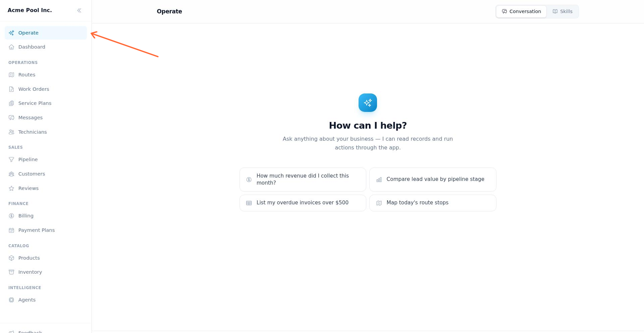Select the Conversation tab
The height and width of the screenshot is (333, 644).
(521, 11)
